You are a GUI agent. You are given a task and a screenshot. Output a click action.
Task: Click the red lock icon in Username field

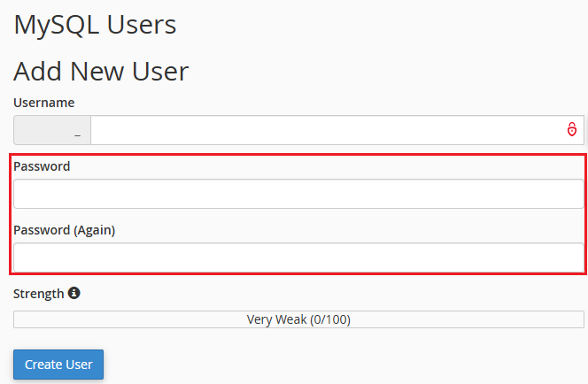point(571,130)
